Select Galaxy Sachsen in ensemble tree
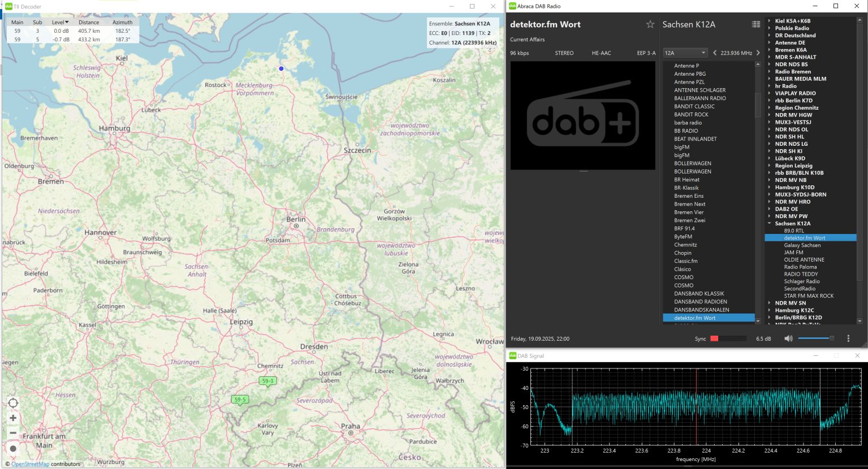The width and height of the screenshot is (868, 469). pyautogui.click(x=802, y=245)
